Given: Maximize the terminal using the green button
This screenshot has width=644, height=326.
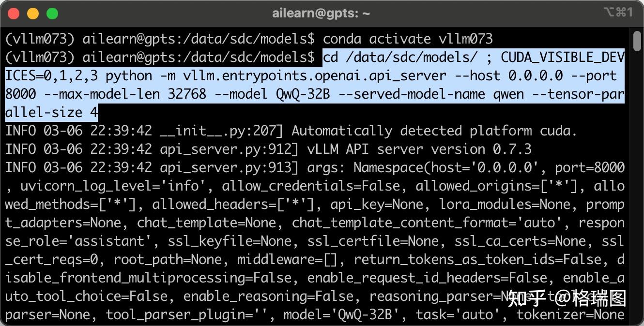Looking at the screenshot, I should click(x=52, y=14).
